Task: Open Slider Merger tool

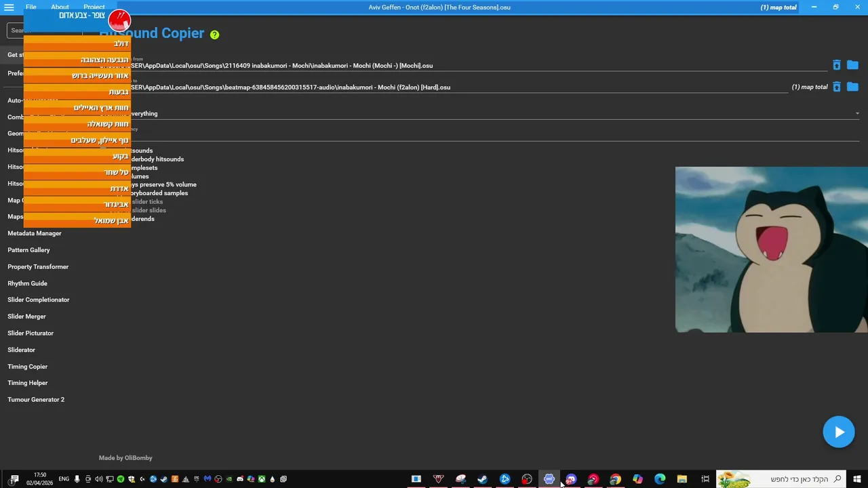Action: coord(26,317)
